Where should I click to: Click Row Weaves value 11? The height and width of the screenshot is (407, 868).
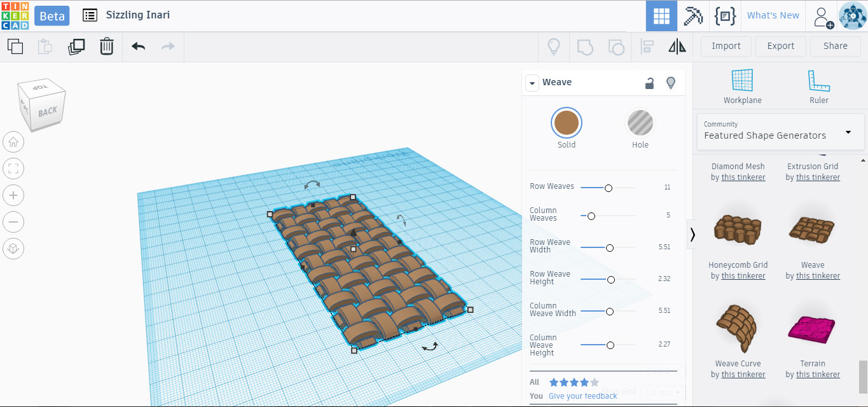pos(667,188)
